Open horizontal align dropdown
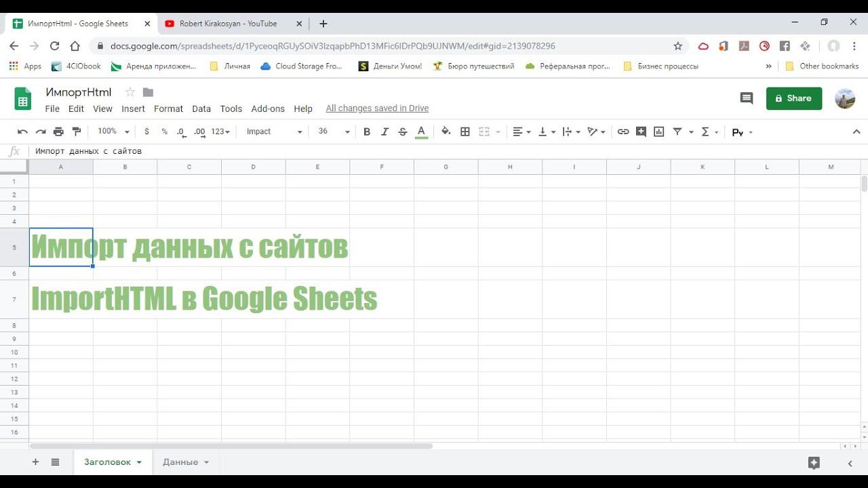The width and height of the screenshot is (868, 488). (522, 131)
